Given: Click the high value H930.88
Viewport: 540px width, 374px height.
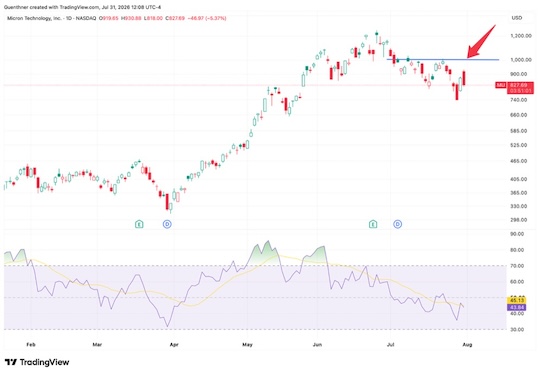Looking at the screenshot, I should [x=132, y=18].
